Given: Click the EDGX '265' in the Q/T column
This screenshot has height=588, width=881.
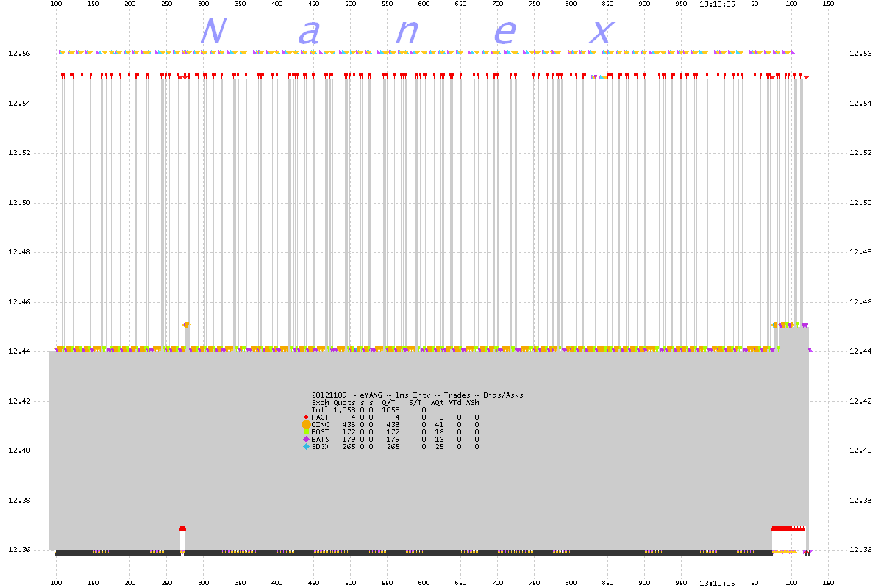Looking at the screenshot, I should [393, 446].
